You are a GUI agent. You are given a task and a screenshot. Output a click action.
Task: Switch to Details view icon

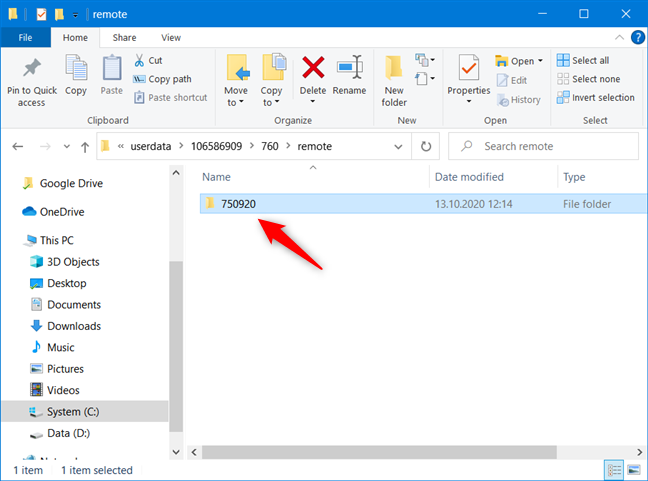coord(614,470)
